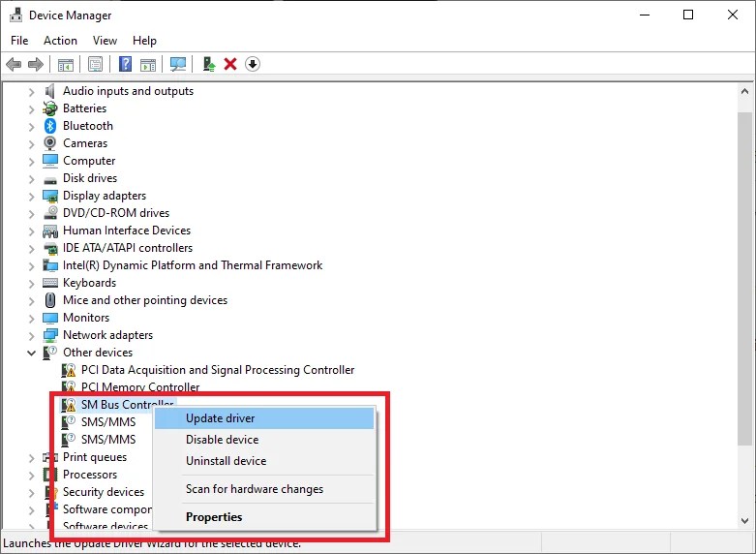Expand the Monitors node chevron
This screenshot has width=756, height=554.
(31, 319)
